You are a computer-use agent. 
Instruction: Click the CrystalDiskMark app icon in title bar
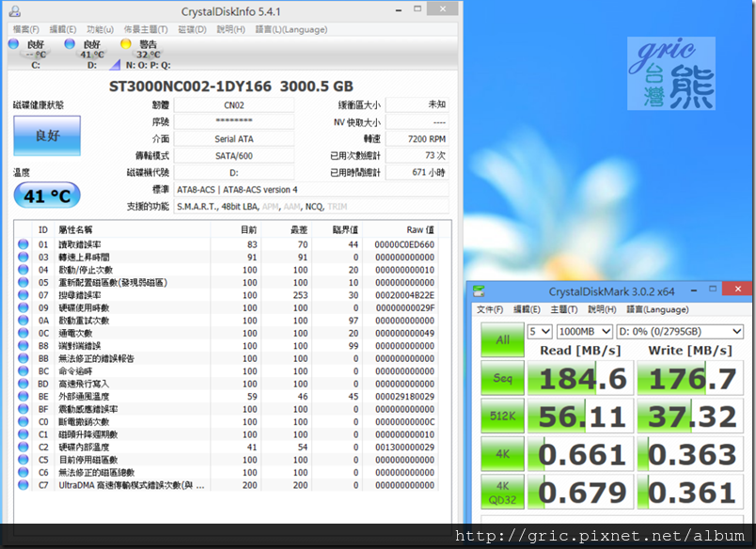[479, 291]
